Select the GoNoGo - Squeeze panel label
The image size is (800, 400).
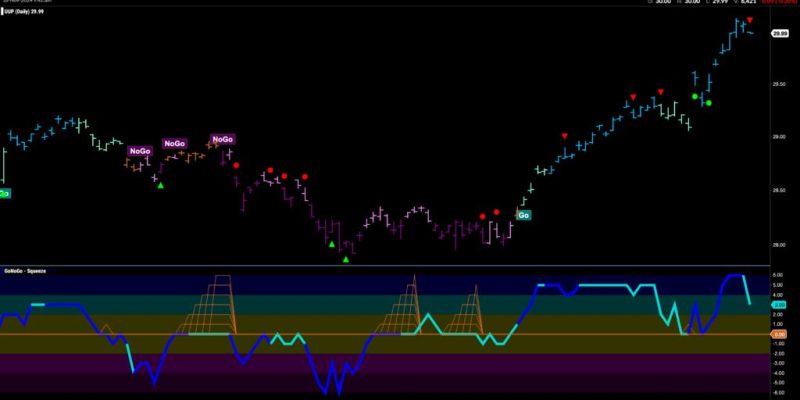click(26, 271)
